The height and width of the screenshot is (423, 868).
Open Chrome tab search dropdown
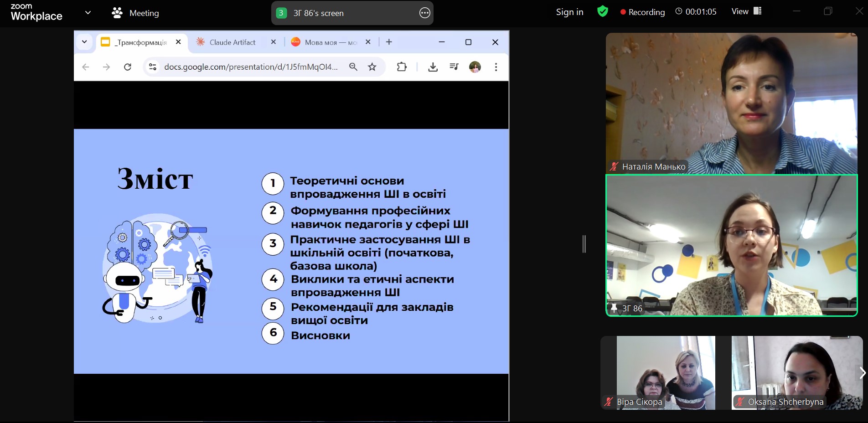click(x=84, y=42)
